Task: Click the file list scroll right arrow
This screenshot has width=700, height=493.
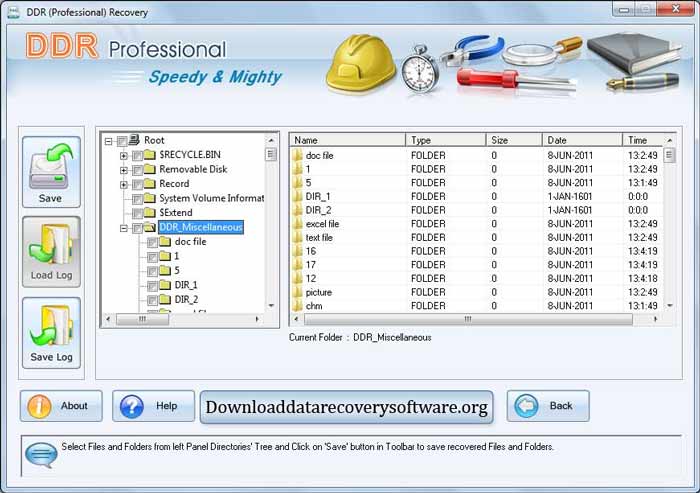Action: (x=655, y=319)
